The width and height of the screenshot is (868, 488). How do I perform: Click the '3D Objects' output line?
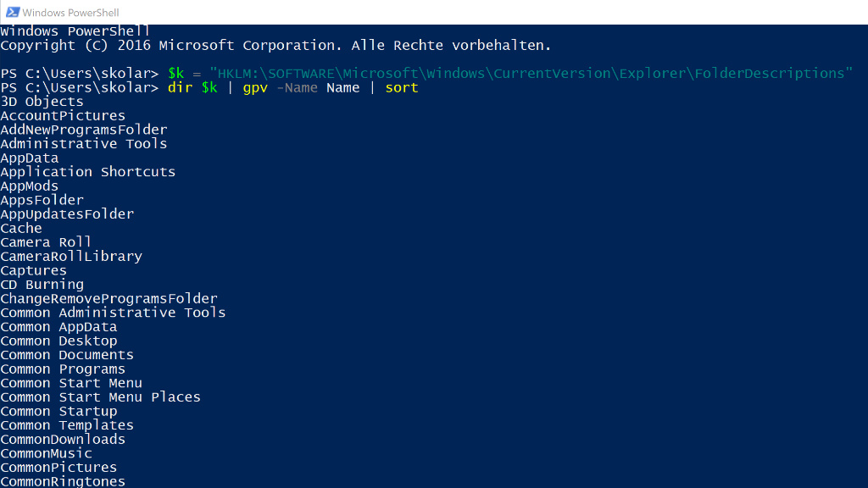42,102
